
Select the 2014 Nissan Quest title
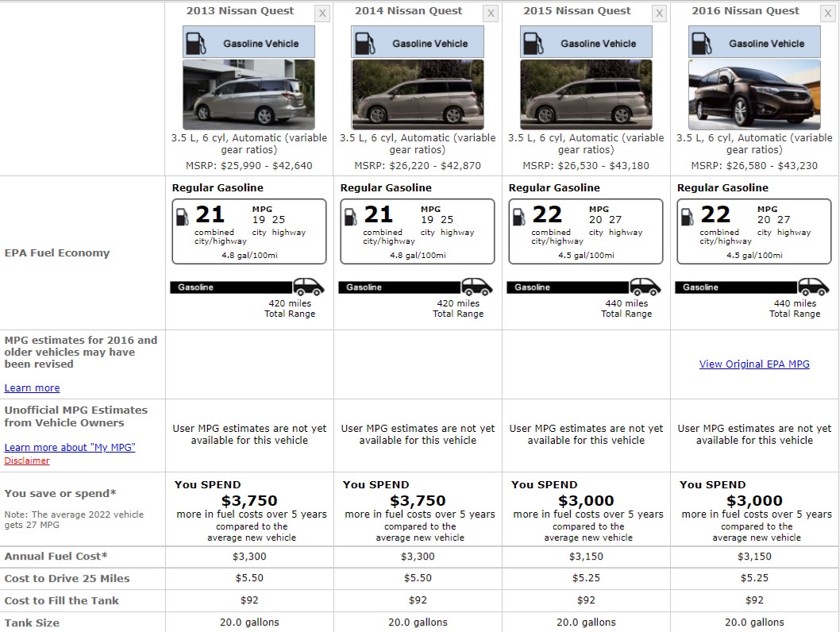(x=408, y=10)
